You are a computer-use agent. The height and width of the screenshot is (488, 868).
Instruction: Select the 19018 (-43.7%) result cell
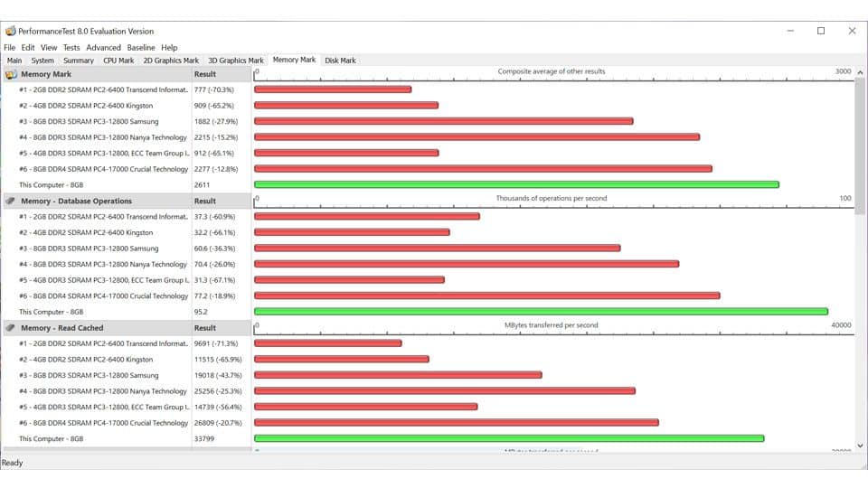(x=218, y=375)
